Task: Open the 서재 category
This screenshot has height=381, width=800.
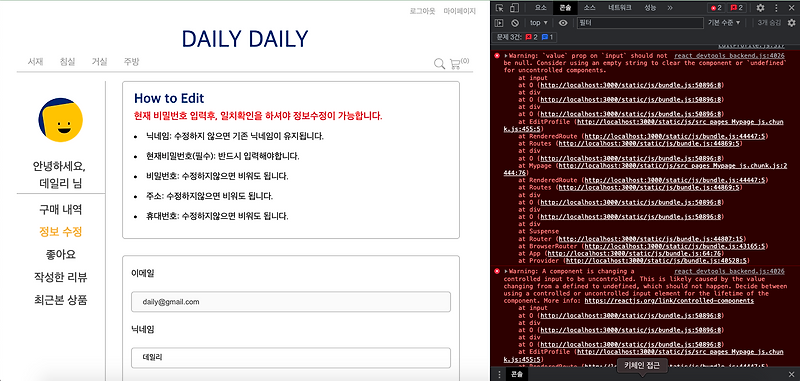Action: [35, 62]
